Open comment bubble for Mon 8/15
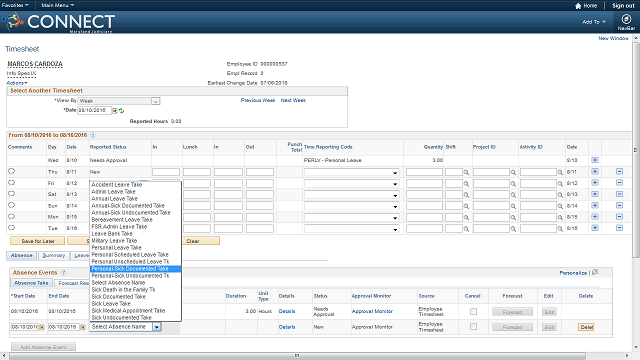640x360 pixels. point(11,216)
